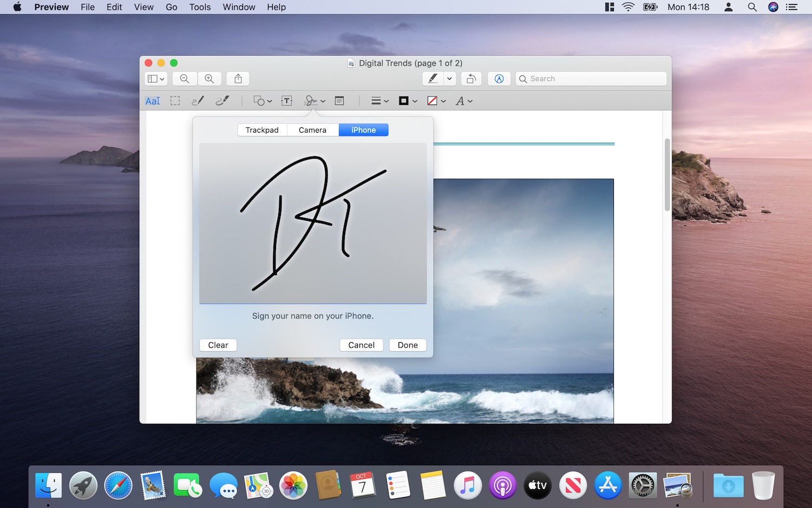Select the Sketch tool in the markup toolbar
The height and width of the screenshot is (508, 812).
point(198,101)
